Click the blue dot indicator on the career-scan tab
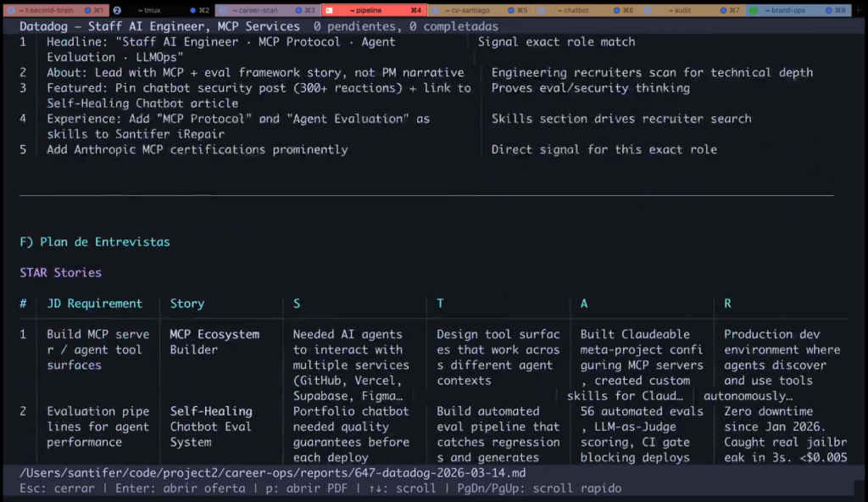The height and width of the screenshot is (502, 868). (x=298, y=10)
